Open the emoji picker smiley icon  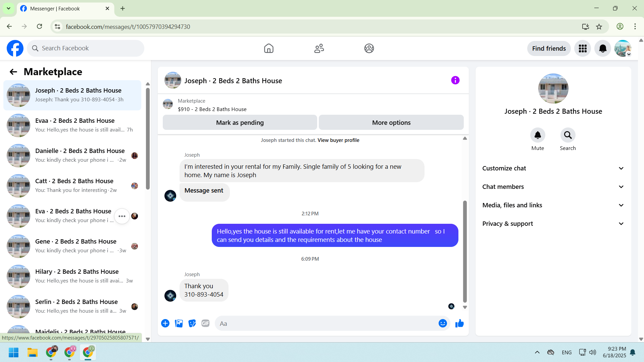[443, 323]
